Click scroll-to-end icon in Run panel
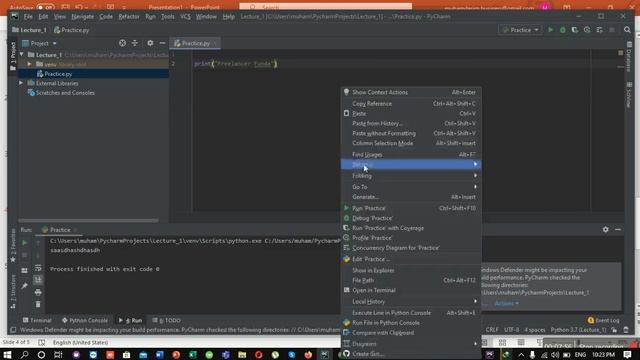Image resolution: width=640 pixels, height=360 pixels. pos(38,280)
